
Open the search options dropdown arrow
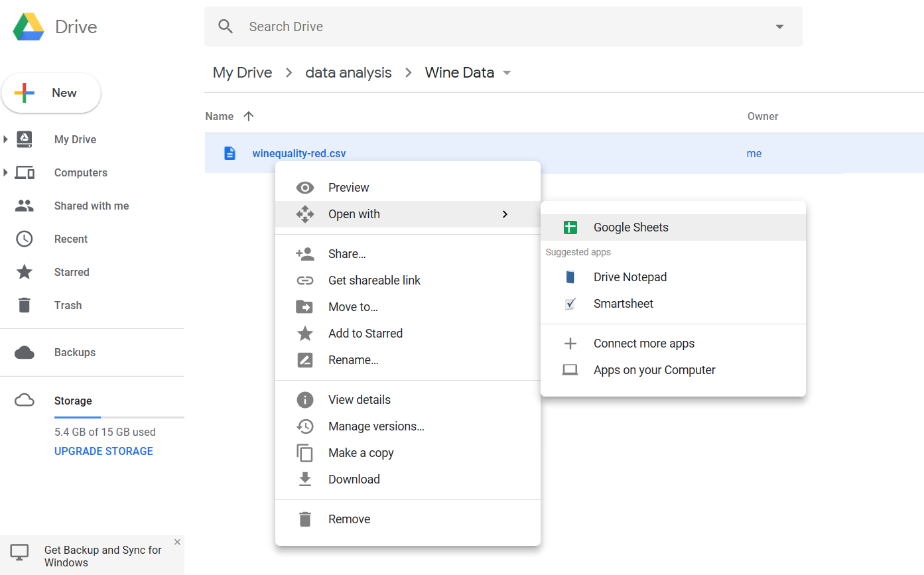click(x=779, y=26)
